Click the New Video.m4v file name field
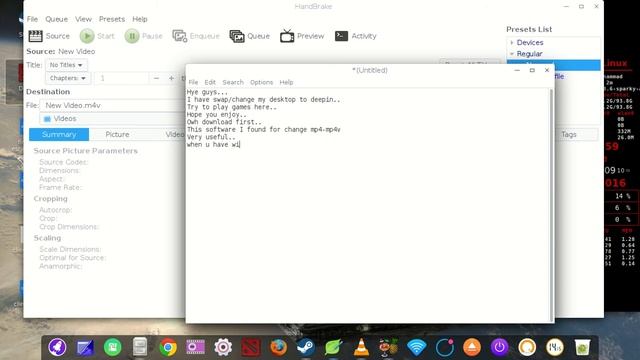This screenshot has width=640, height=360. 112,105
